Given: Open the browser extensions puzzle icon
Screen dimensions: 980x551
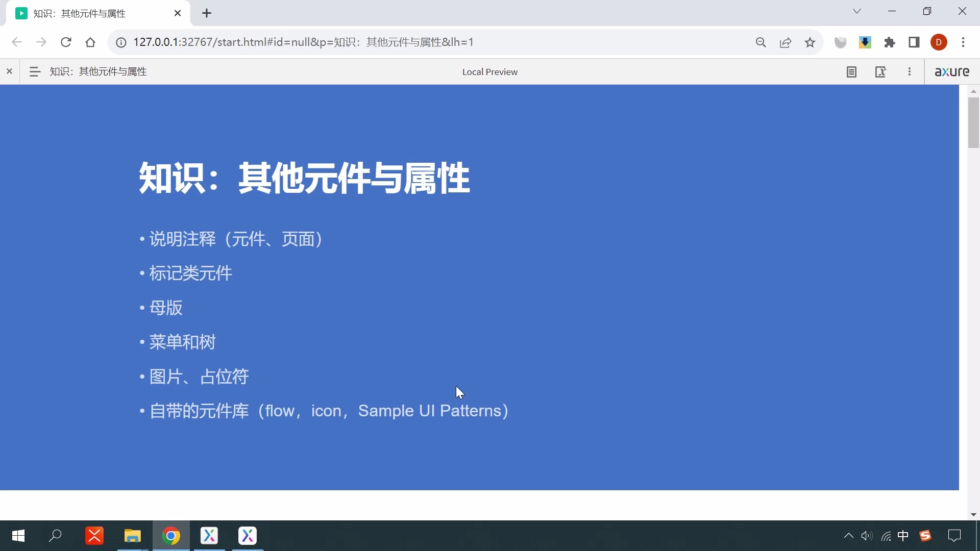Looking at the screenshot, I should [x=890, y=42].
